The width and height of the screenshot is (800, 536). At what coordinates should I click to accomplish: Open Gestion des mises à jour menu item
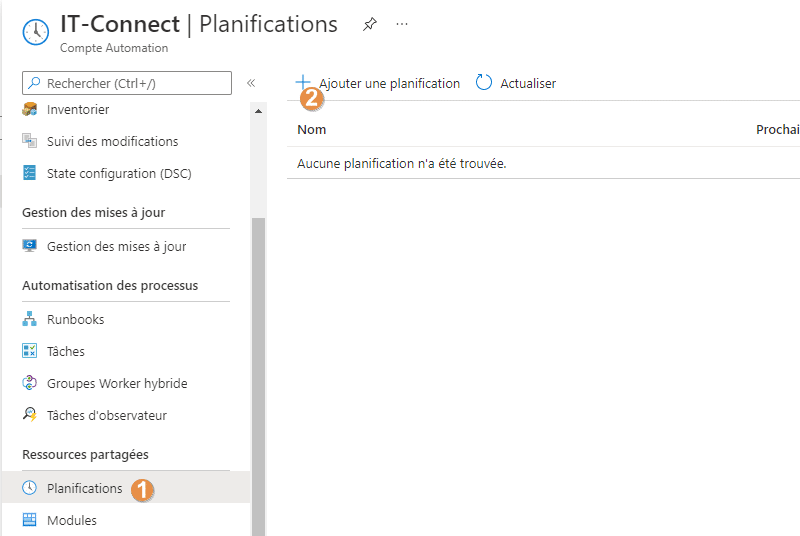[x=116, y=246]
